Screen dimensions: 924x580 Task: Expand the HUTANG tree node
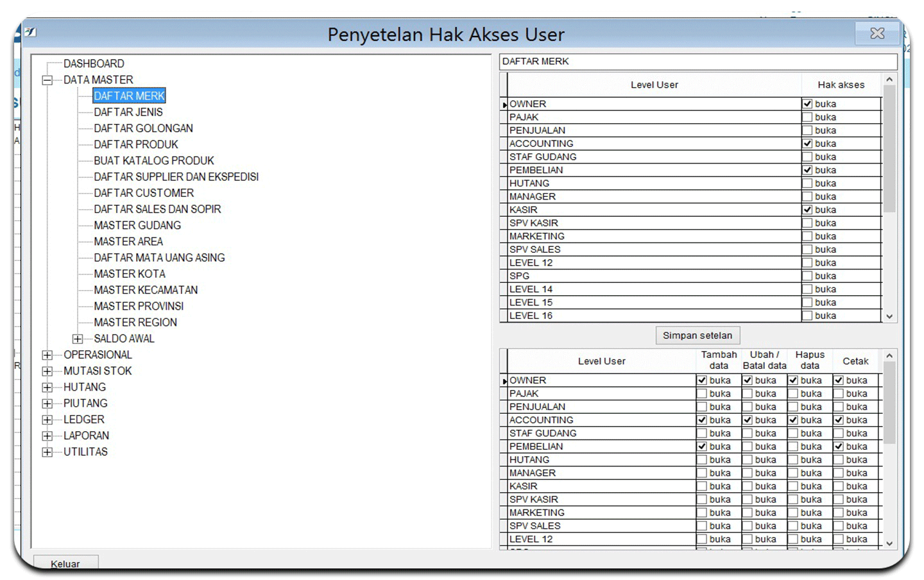click(x=47, y=388)
